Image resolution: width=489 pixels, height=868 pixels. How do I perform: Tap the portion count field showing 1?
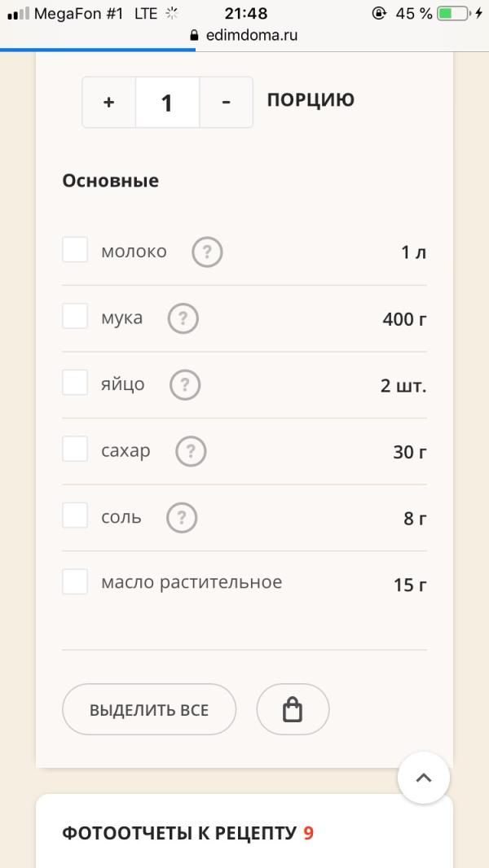pyautogui.click(x=167, y=103)
